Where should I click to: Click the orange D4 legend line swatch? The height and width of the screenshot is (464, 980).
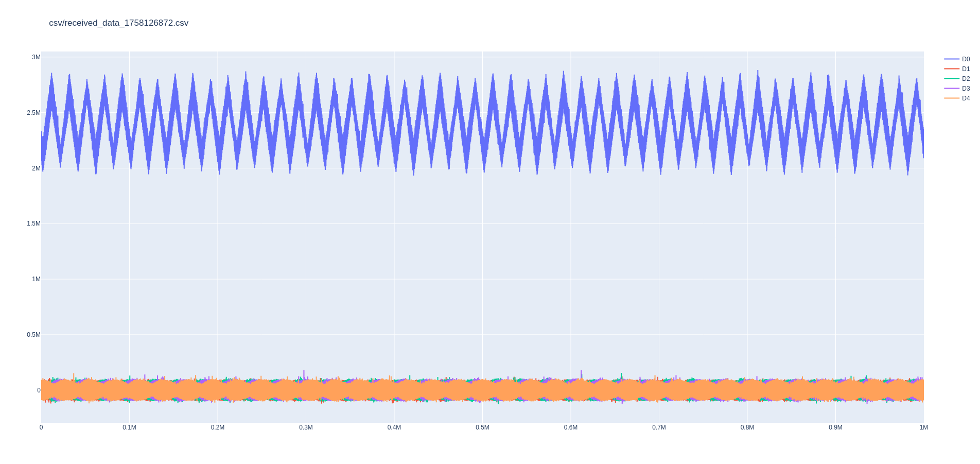pos(952,98)
